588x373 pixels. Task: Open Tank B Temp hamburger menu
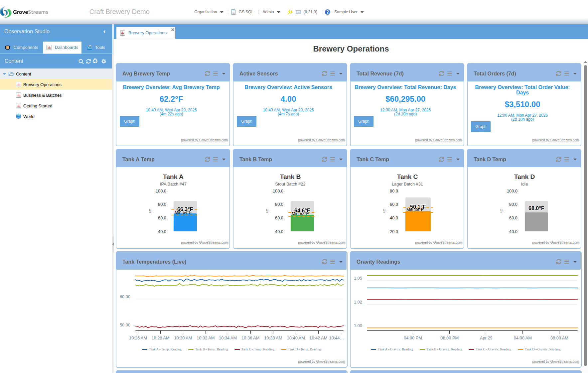pyautogui.click(x=333, y=159)
